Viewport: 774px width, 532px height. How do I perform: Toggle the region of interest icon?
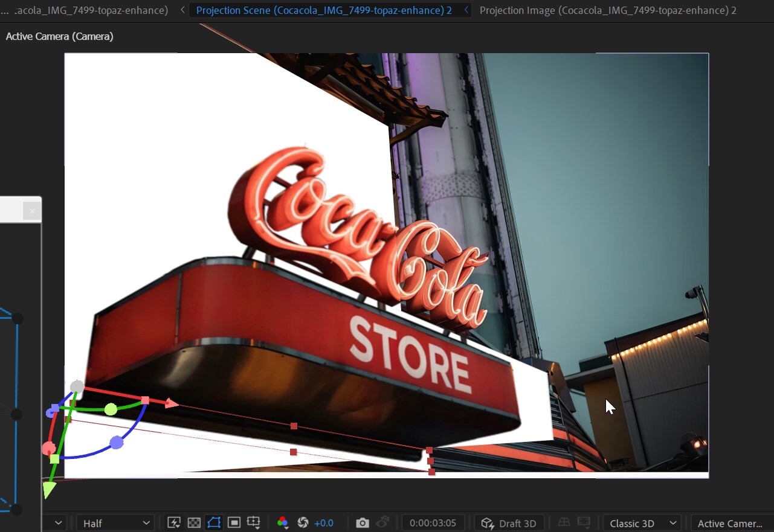234,523
